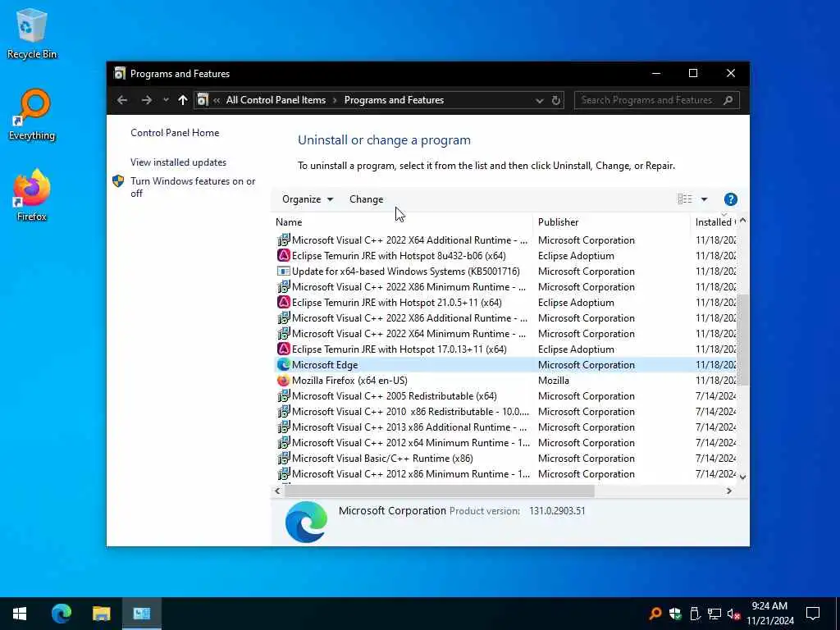
Task: Open the Everything desktop shortcut
Action: 32,115
